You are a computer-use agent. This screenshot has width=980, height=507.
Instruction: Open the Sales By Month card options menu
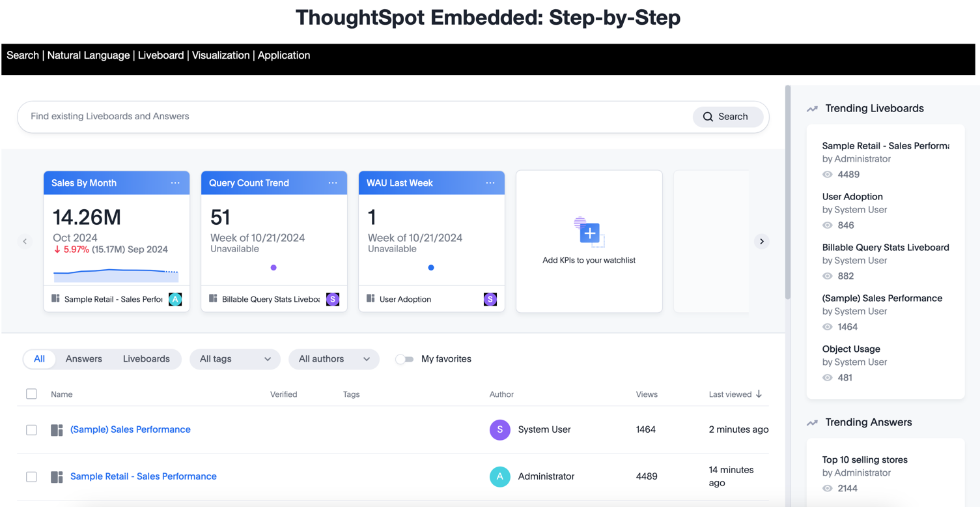click(175, 182)
